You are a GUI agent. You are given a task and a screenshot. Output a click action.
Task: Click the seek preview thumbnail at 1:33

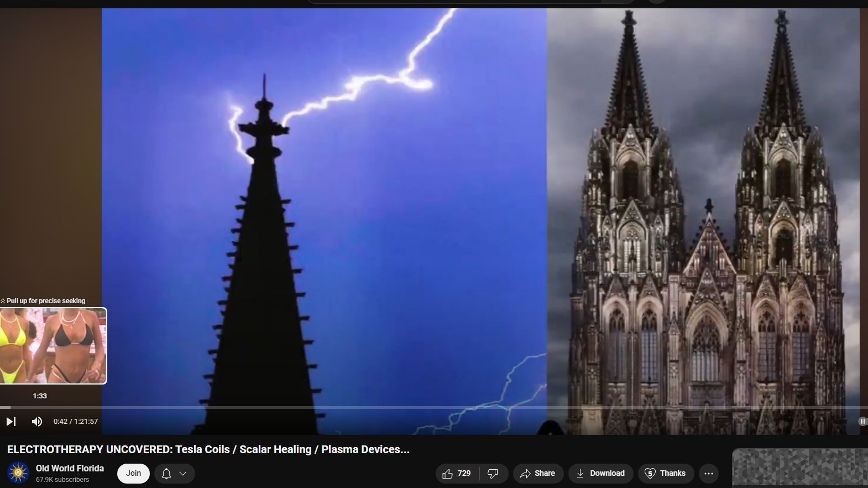click(x=53, y=346)
